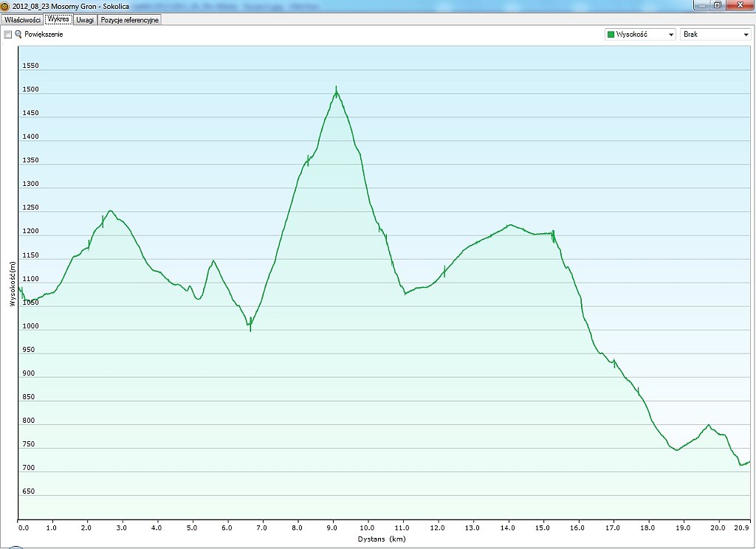Expand the Brak secondary series dropdown

tap(715, 35)
